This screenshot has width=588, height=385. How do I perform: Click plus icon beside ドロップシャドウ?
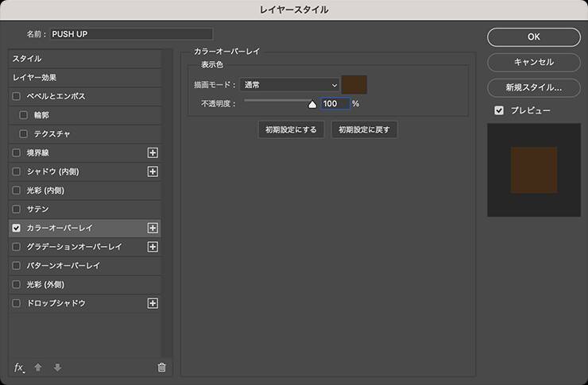click(153, 303)
